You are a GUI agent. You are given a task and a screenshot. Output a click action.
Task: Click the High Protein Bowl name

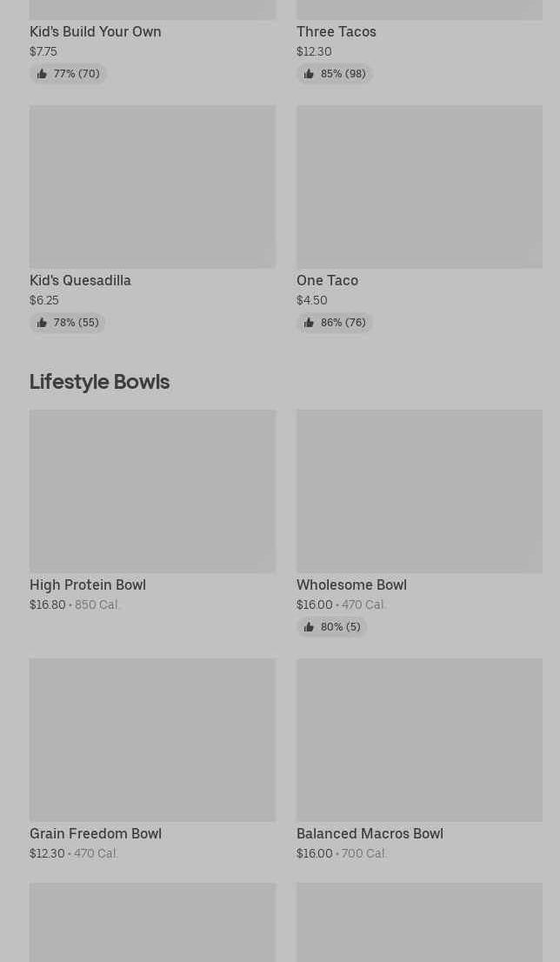click(x=88, y=585)
